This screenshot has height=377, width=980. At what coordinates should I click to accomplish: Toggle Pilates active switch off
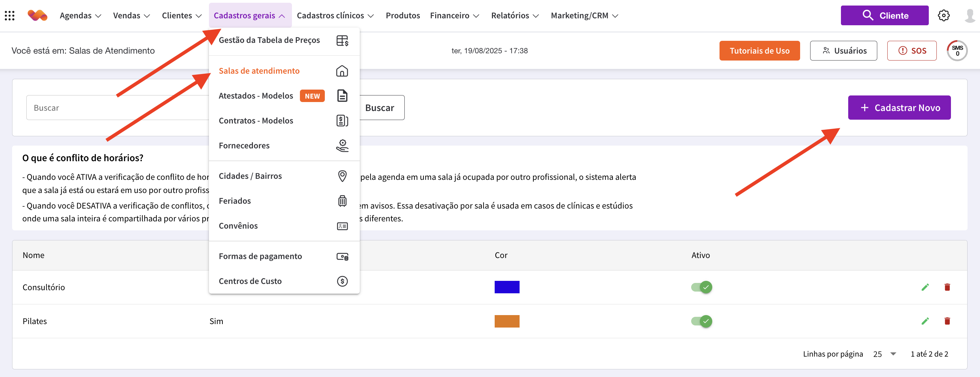pyautogui.click(x=701, y=321)
